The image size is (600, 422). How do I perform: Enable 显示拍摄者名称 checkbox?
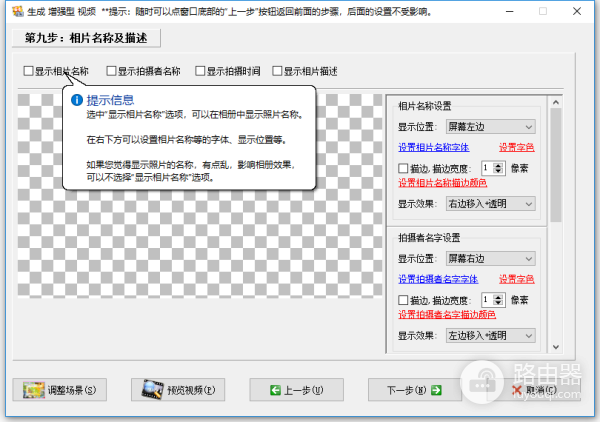(111, 71)
